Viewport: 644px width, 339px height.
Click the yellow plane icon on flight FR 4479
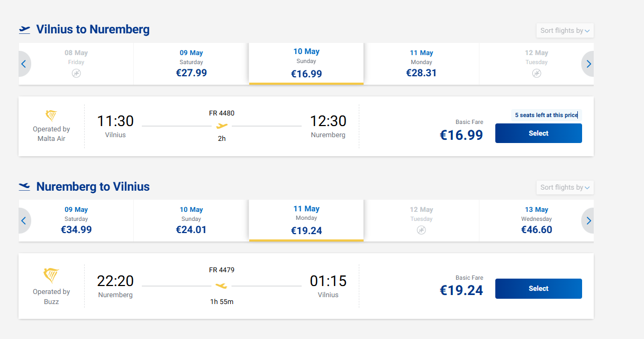click(x=222, y=286)
